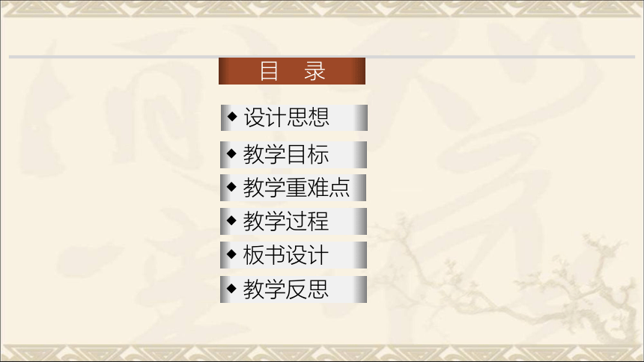The width and height of the screenshot is (644, 362).
Task: Select the 教学反思 menu entry
Action: tap(294, 289)
